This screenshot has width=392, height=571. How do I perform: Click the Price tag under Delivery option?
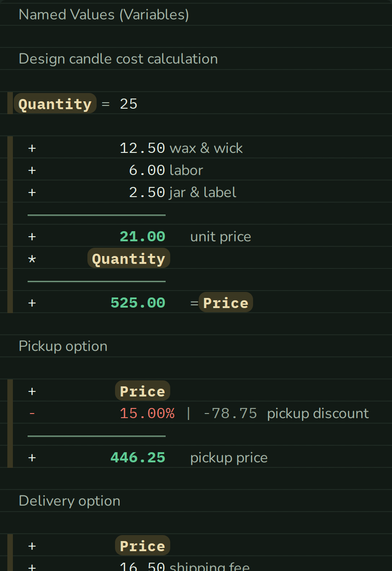coord(143,546)
